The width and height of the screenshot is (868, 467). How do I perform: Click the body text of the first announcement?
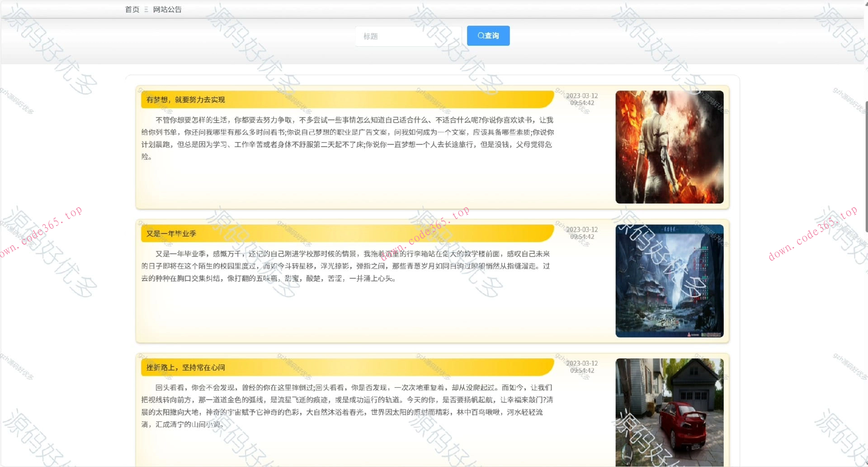click(348, 138)
